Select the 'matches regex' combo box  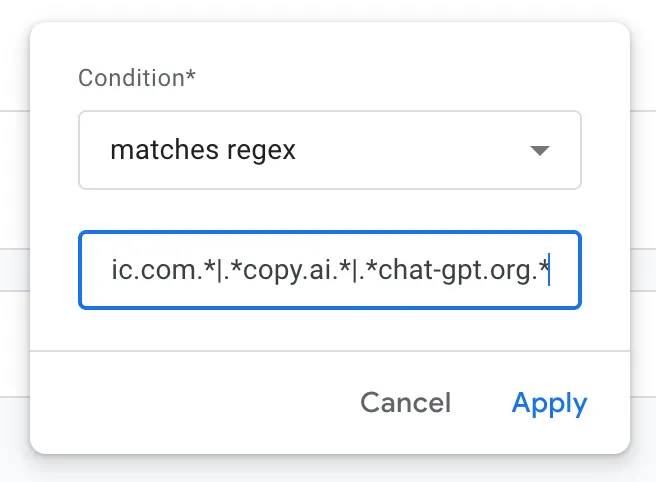click(x=330, y=150)
